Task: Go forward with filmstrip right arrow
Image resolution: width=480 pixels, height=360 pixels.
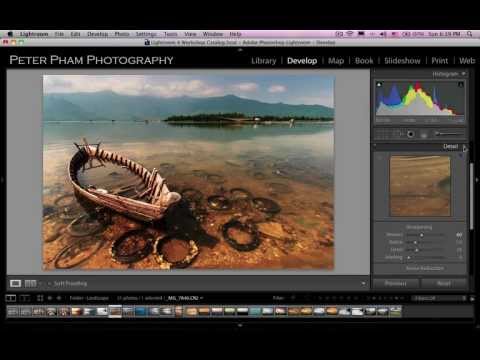Action: [59, 298]
